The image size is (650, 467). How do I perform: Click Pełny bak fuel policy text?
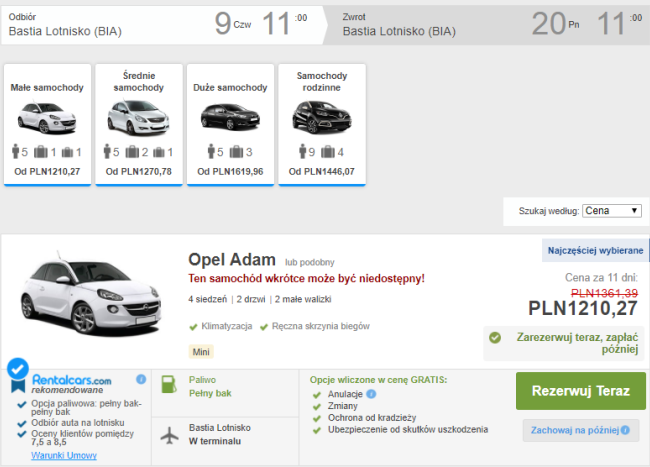(210, 393)
